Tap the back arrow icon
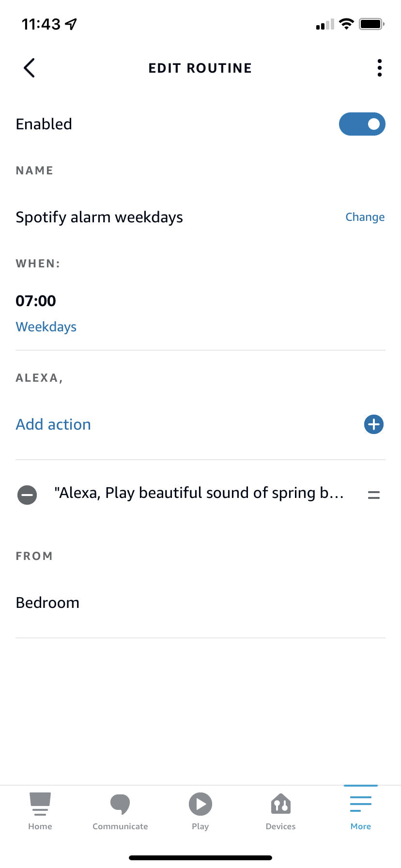This screenshot has width=401, height=868. (29, 68)
